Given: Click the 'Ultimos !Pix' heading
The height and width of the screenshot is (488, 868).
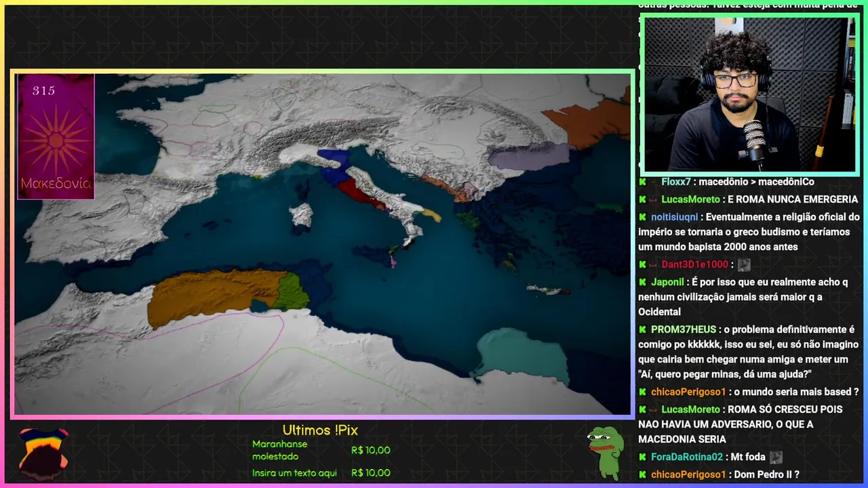Looking at the screenshot, I should point(320,430).
